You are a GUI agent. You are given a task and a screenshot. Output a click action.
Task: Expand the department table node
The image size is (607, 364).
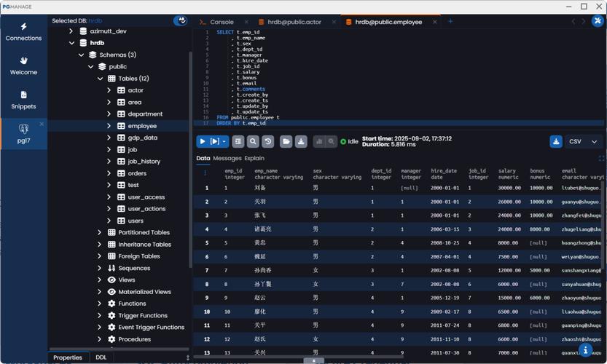coord(109,114)
